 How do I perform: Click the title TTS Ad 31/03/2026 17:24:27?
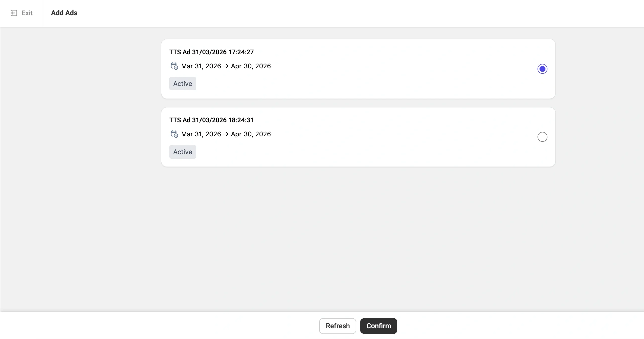pyautogui.click(x=211, y=52)
